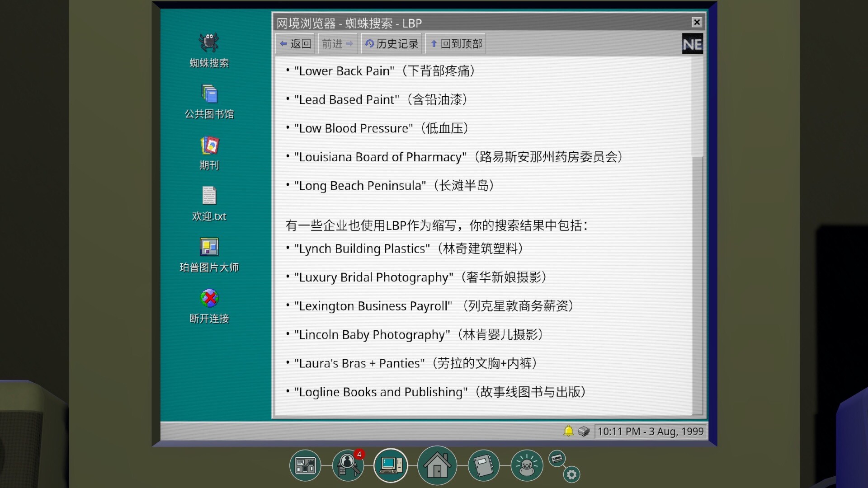868x488 pixels.
Task: Open the 蜘蛛搜索 spider search desktop icon
Action: click(209, 43)
